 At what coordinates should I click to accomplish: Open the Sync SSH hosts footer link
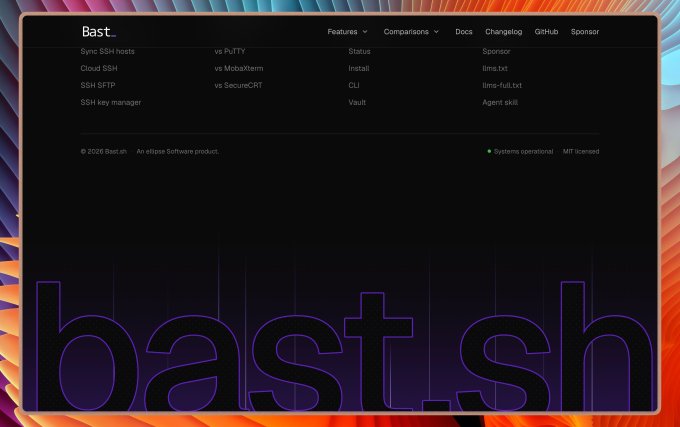coord(107,51)
